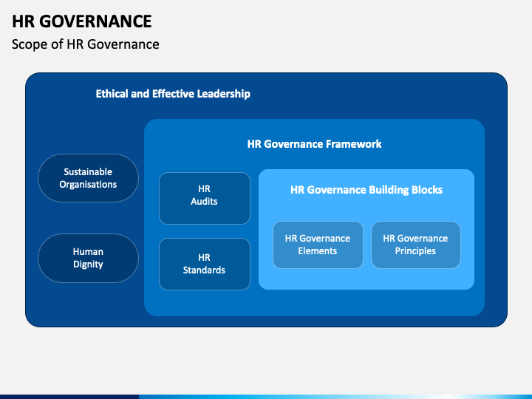Image resolution: width=532 pixels, height=399 pixels.
Task: Click the HR Standards box
Action: click(x=205, y=264)
